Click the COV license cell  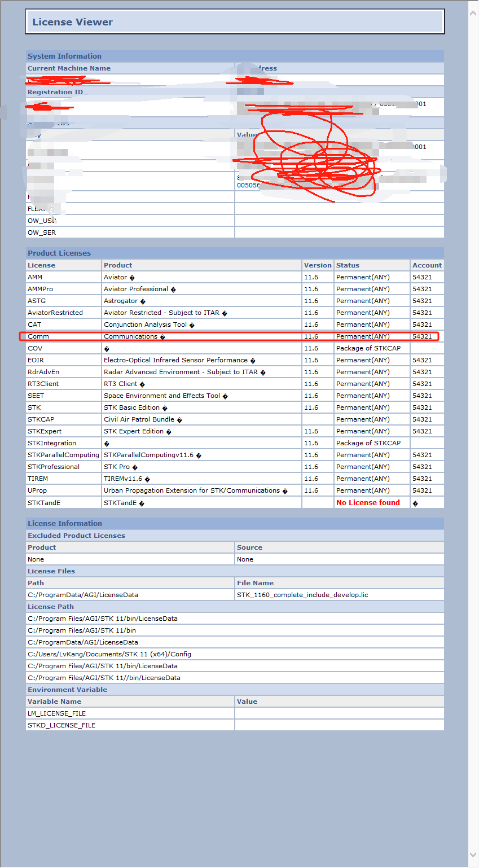[x=64, y=348]
